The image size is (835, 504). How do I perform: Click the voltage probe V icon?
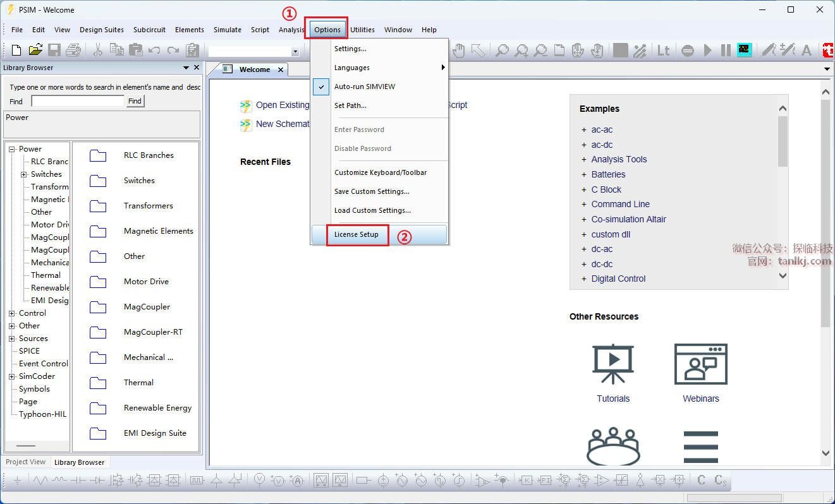click(259, 481)
